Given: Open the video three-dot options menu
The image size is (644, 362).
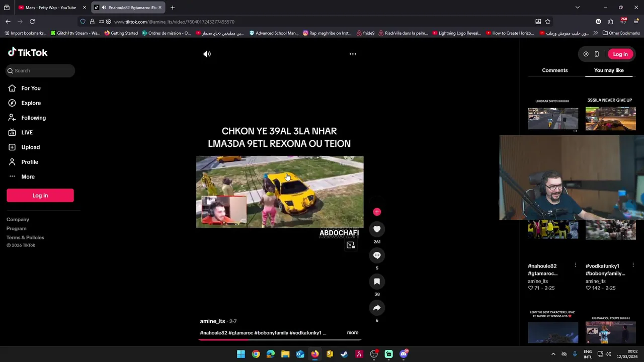Looking at the screenshot, I should pos(353,54).
